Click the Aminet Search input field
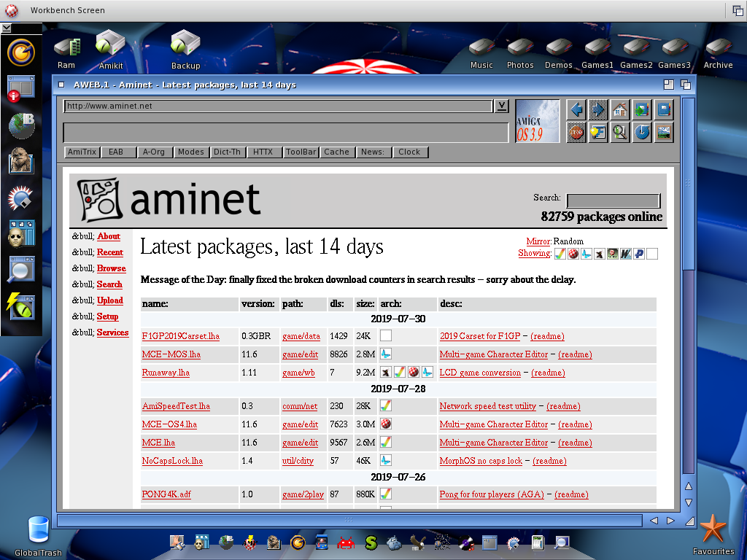 pos(613,201)
